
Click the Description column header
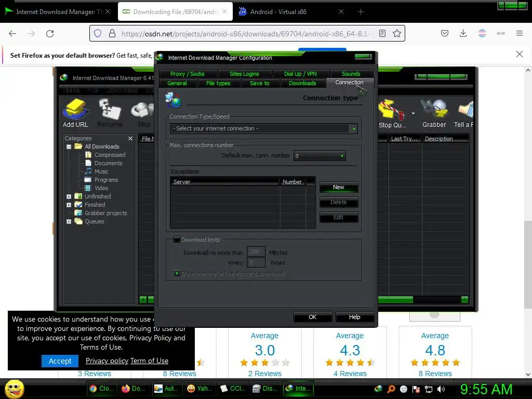(446, 139)
